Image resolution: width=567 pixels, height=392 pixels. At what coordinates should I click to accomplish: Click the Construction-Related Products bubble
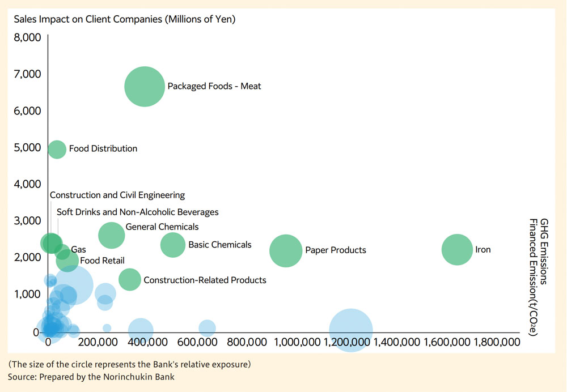click(x=130, y=279)
